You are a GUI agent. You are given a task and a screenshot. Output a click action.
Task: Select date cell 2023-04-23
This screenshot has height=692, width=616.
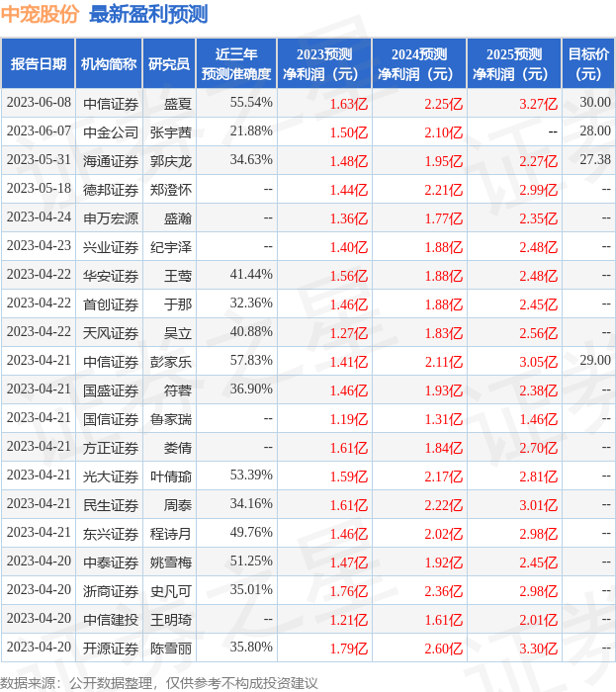tap(39, 246)
